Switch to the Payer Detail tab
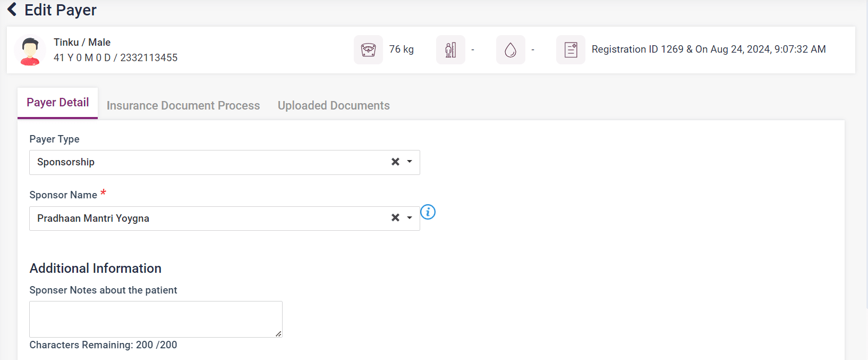Screen dimensions: 868x360 coord(58,103)
